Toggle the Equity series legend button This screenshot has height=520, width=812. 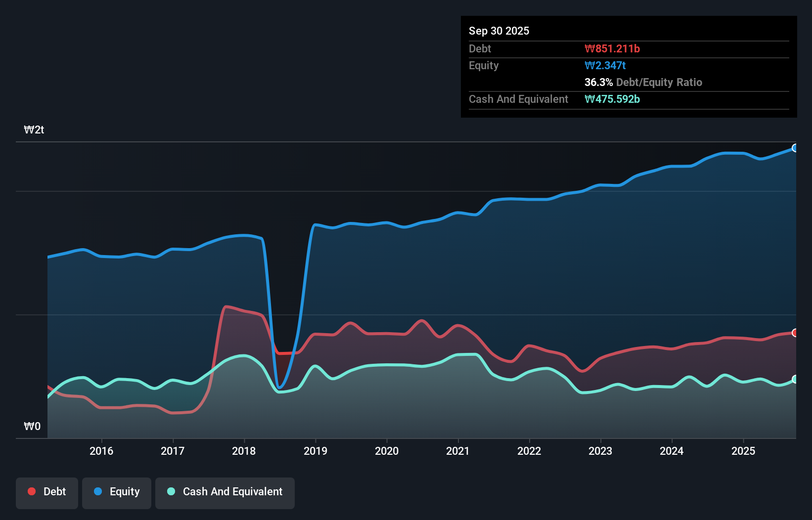click(117, 493)
